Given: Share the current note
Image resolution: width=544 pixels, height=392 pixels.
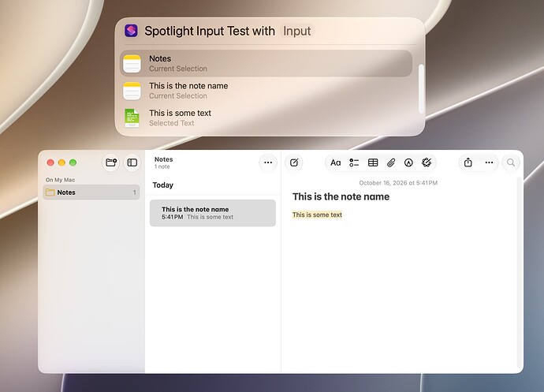Looking at the screenshot, I should [x=468, y=162].
